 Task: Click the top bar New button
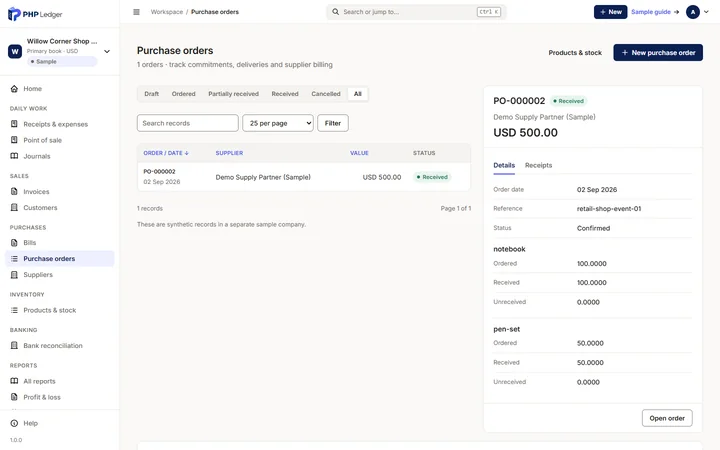610,12
